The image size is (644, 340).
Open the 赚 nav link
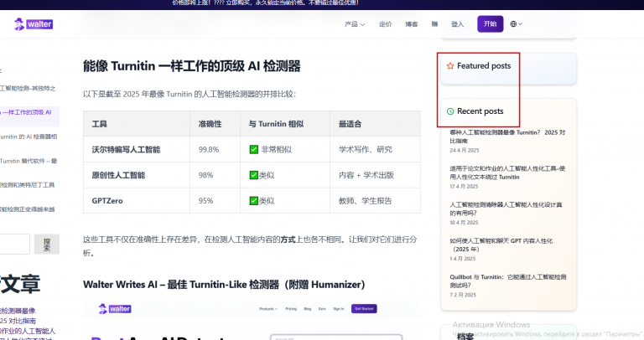click(x=434, y=24)
